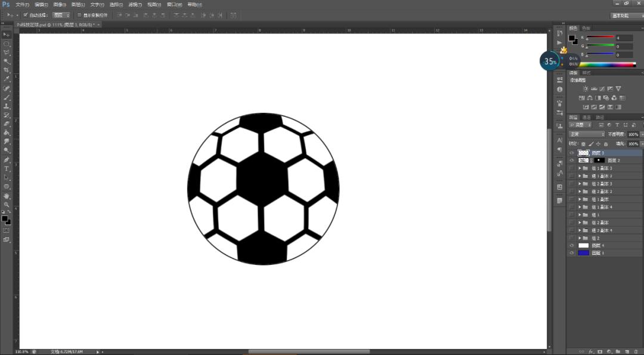
Task: Expand group 组 2 副本 4 triangle
Action: click(580, 230)
